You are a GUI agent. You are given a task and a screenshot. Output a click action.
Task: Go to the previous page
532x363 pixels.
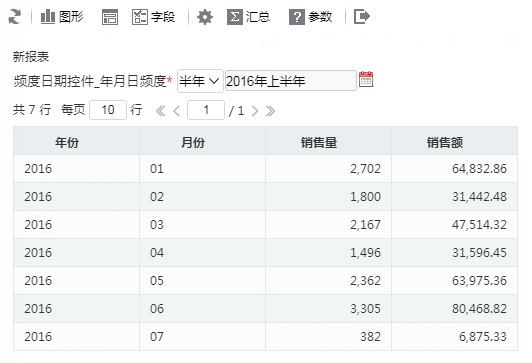pyautogui.click(x=176, y=111)
